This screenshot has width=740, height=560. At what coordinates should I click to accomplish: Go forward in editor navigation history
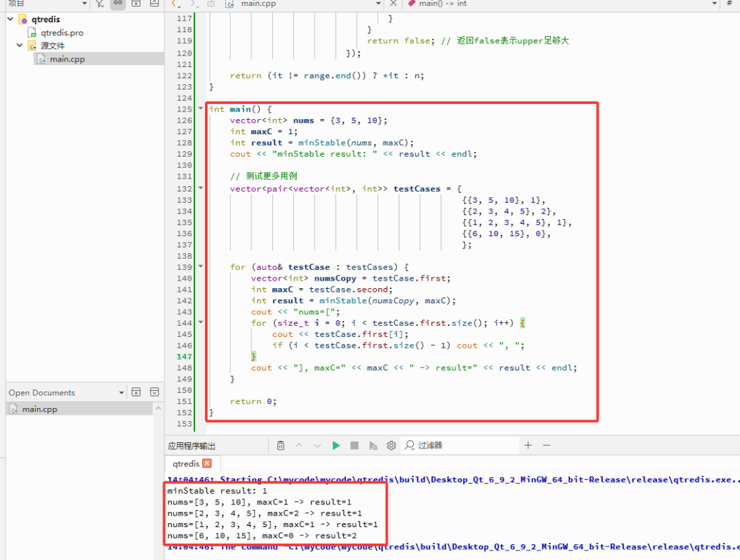(x=193, y=4)
